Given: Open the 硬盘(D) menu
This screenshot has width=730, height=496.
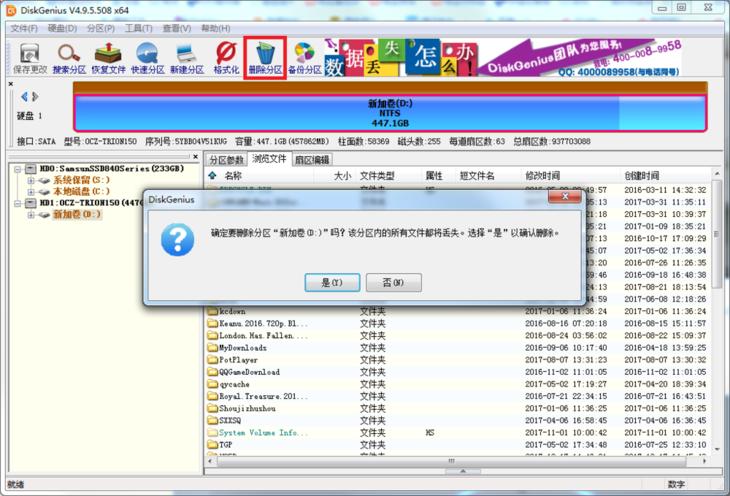Looking at the screenshot, I should (x=62, y=28).
